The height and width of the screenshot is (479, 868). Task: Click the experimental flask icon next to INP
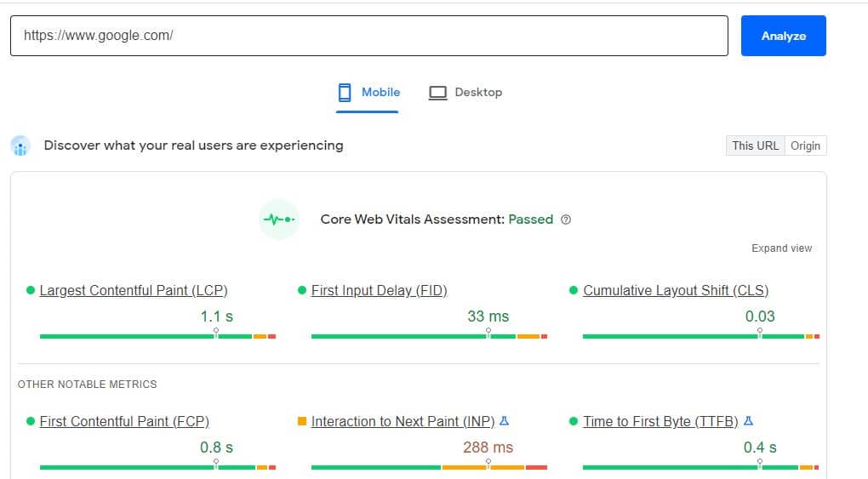tap(504, 421)
